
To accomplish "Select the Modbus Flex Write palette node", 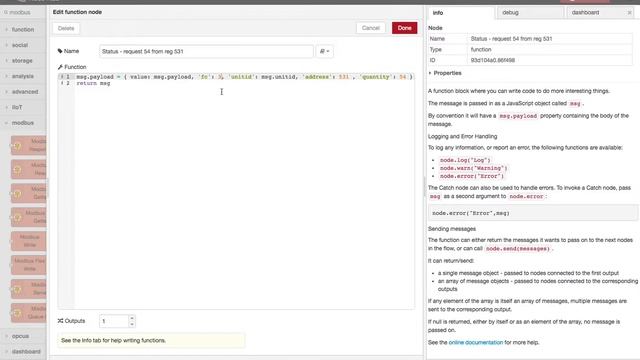I will 29,264.
